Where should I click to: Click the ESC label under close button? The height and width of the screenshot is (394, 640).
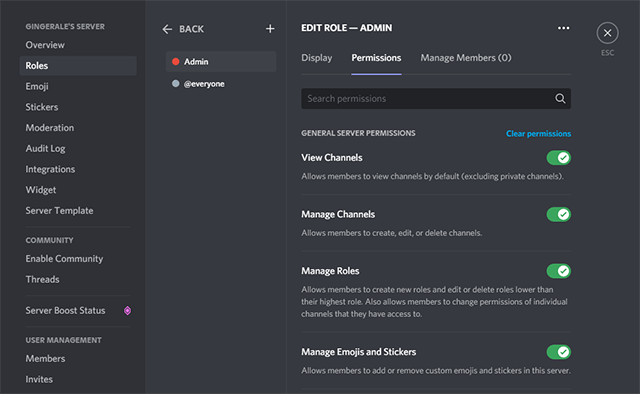607,53
